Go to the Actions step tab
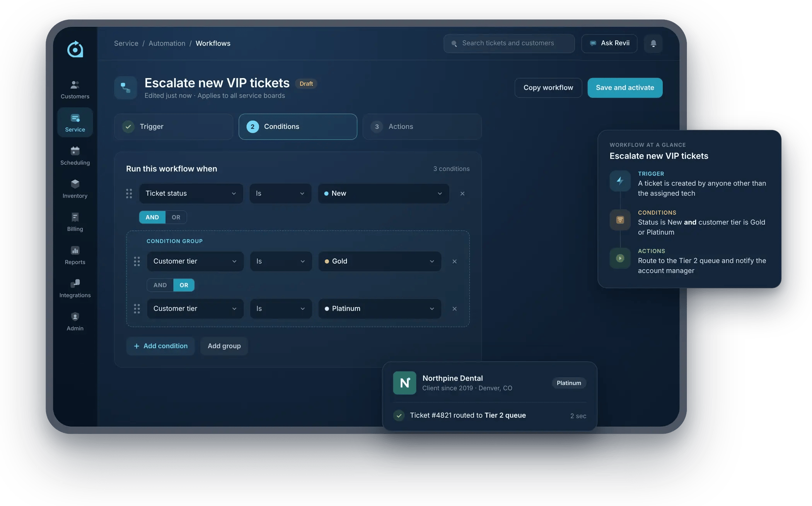The height and width of the screenshot is (506, 812). click(x=422, y=126)
